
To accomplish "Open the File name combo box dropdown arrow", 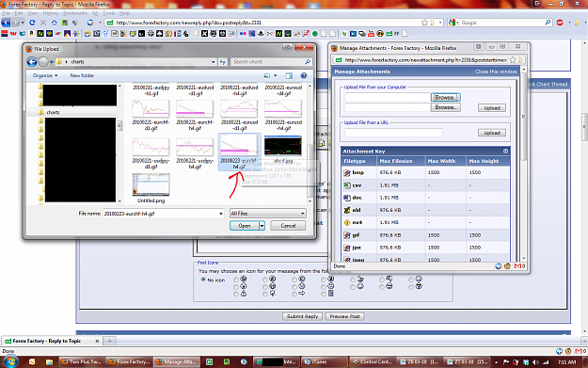I will coord(221,214).
